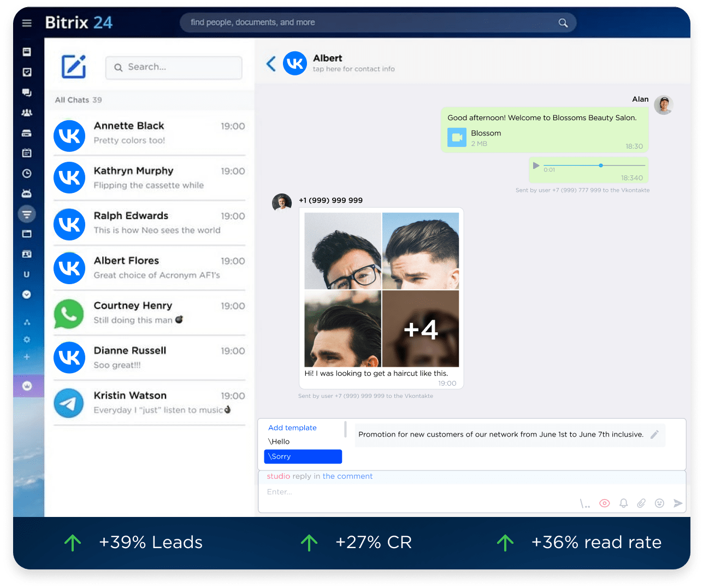The image size is (703, 588).
Task: Click the magnifier icon in global search
Action: click(x=563, y=23)
